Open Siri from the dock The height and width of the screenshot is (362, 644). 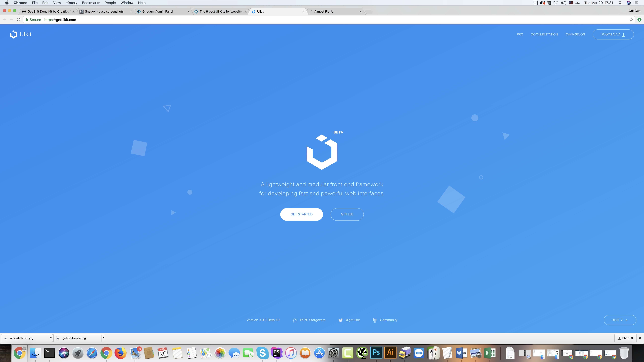pos(64,353)
